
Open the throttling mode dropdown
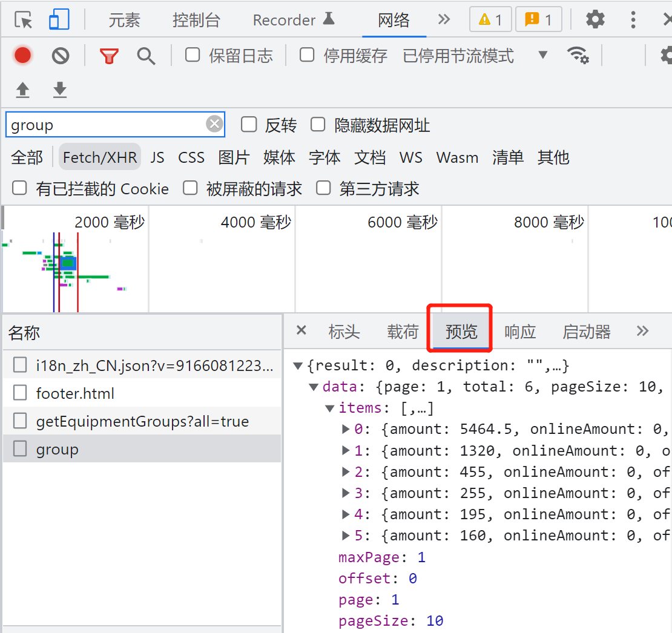(542, 55)
